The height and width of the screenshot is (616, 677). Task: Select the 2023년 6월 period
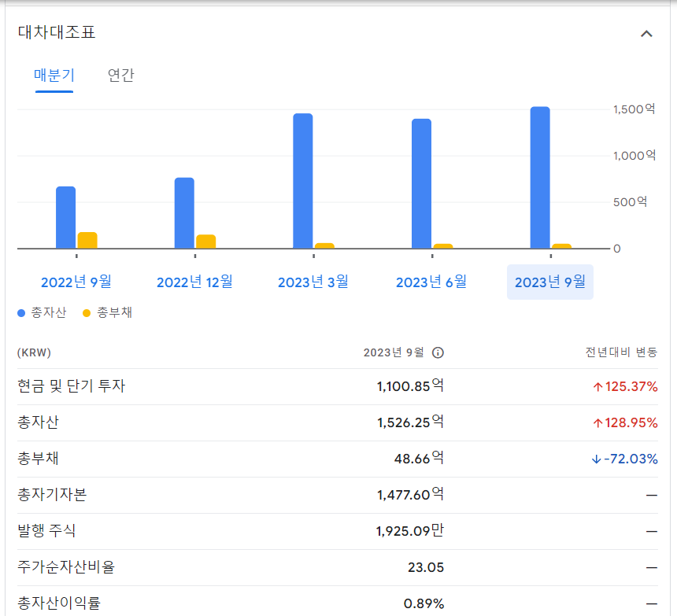point(431,282)
